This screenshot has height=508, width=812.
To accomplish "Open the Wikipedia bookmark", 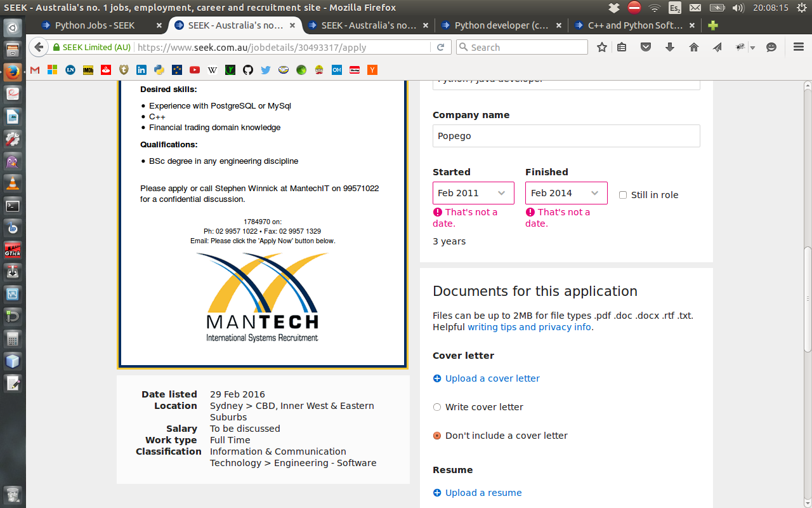I will point(213,70).
